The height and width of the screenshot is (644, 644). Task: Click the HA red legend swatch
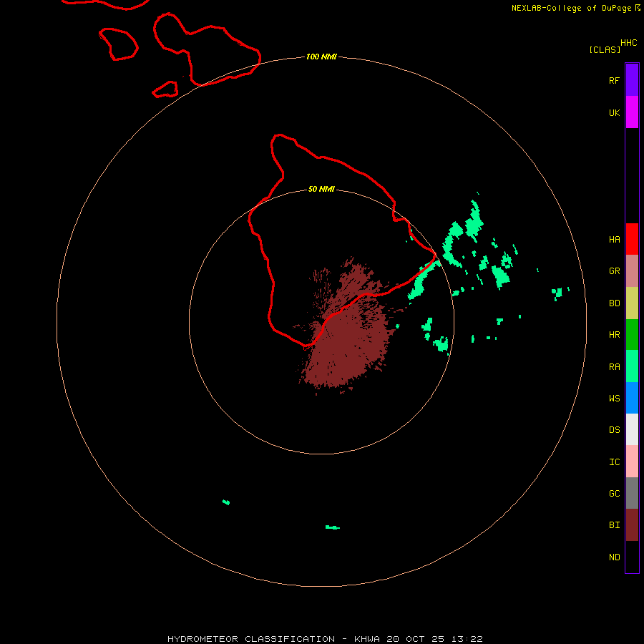[x=632, y=239]
